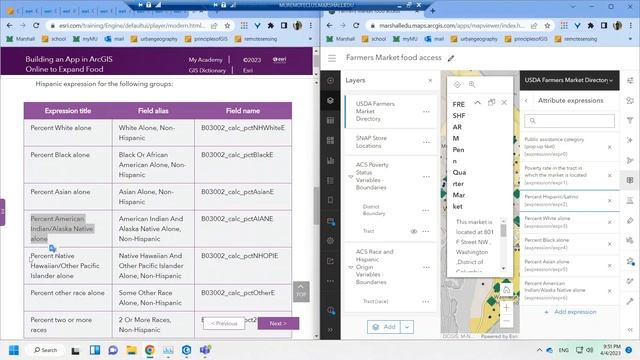Close the Layers panel
640x360 pixels.
[x=430, y=80]
